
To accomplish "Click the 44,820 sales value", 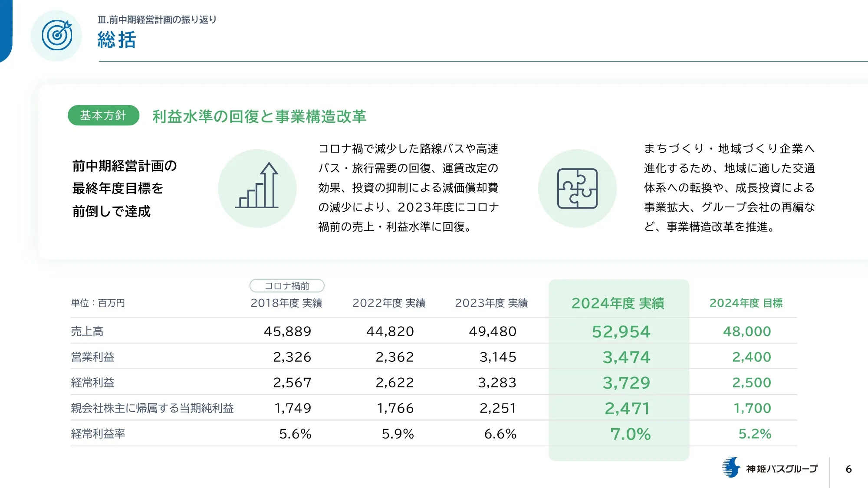I will click(x=390, y=331).
